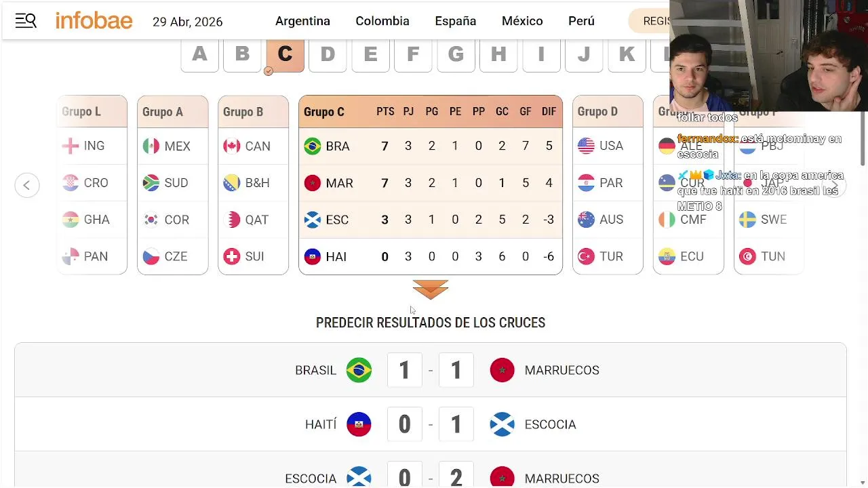Click Brasil score box in Brasil-Marruecos match
868x488 pixels.
tap(405, 370)
